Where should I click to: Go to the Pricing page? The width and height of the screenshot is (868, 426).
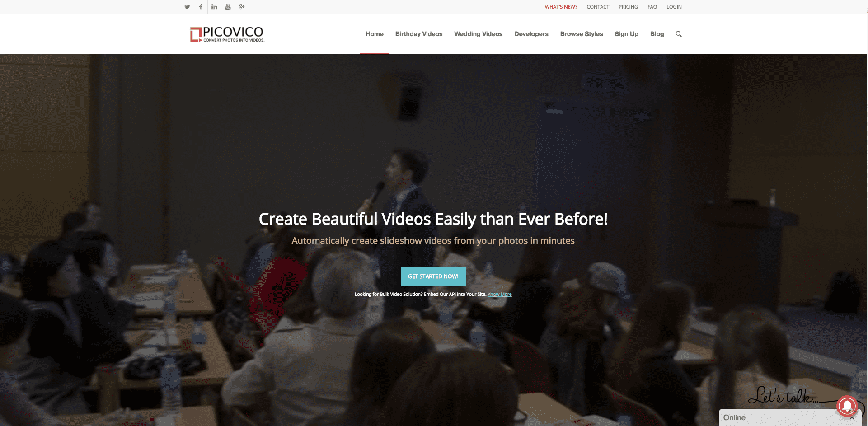point(628,7)
